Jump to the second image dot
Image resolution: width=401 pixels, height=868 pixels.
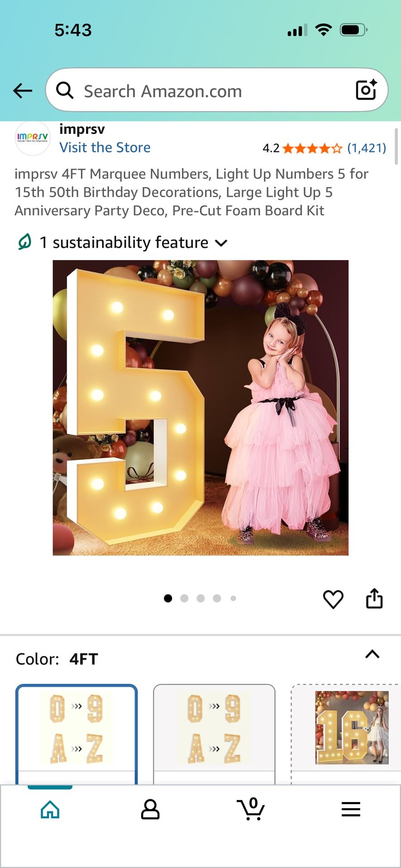pos(184,599)
